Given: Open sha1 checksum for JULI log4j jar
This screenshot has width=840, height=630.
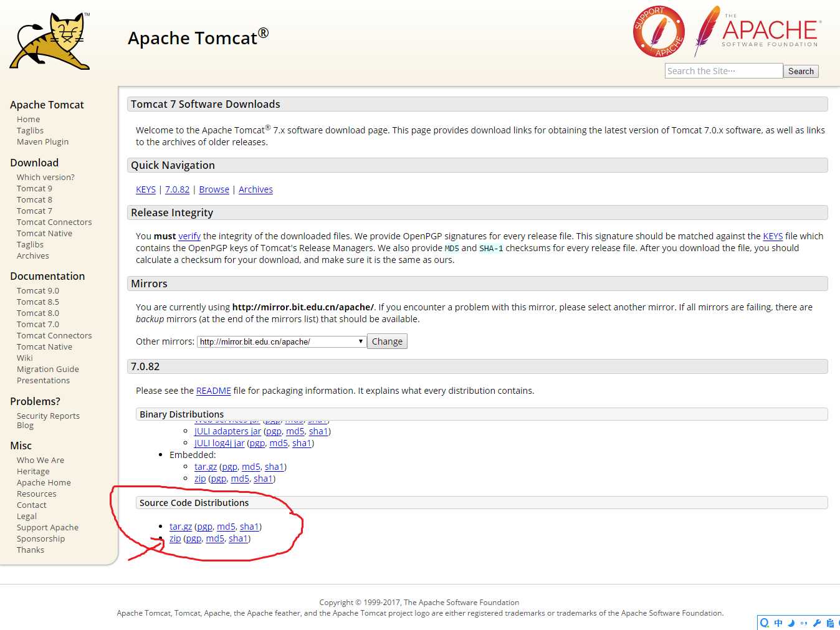Looking at the screenshot, I should [x=302, y=443].
